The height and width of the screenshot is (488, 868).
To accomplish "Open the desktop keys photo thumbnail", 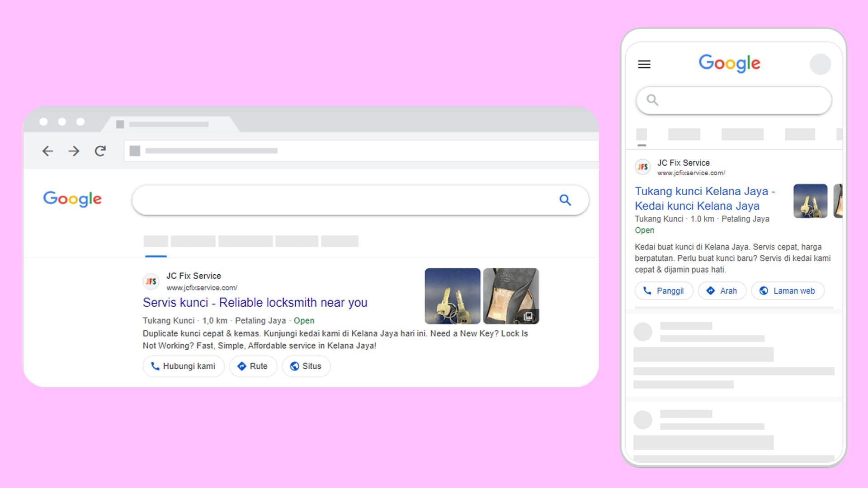I will click(453, 296).
